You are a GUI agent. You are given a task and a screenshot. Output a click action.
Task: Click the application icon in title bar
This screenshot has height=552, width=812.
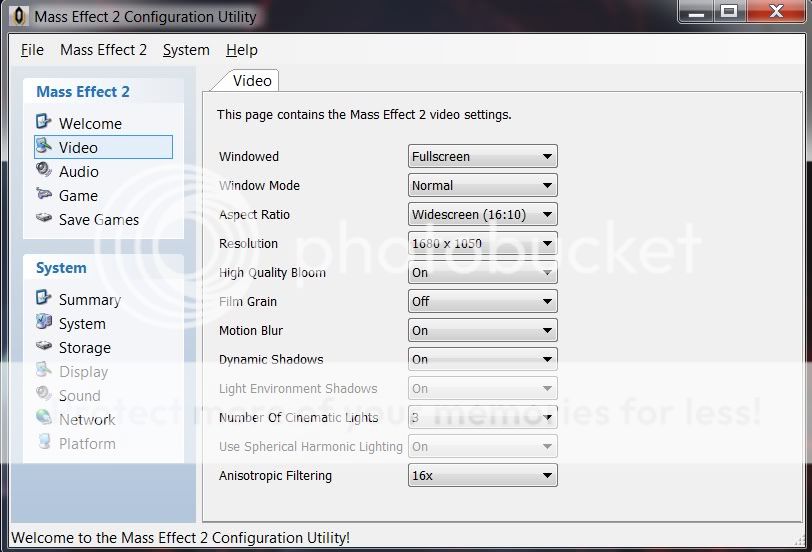(x=19, y=16)
